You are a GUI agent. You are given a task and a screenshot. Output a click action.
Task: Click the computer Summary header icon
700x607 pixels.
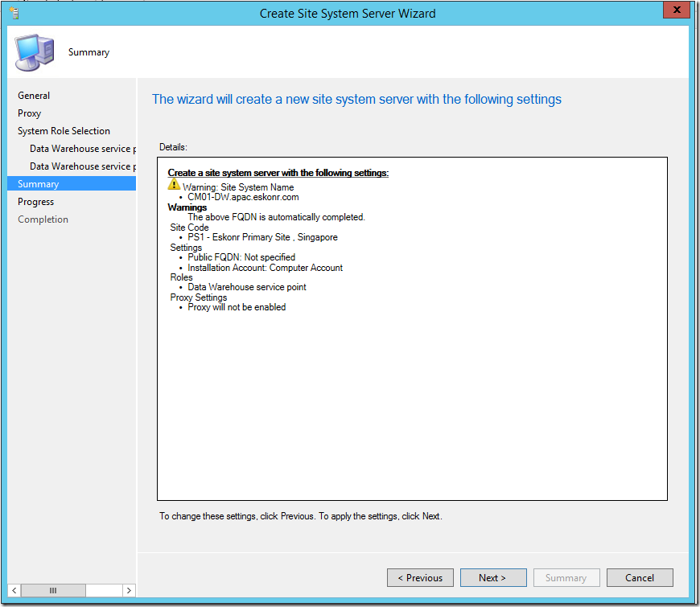tap(35, 52)
